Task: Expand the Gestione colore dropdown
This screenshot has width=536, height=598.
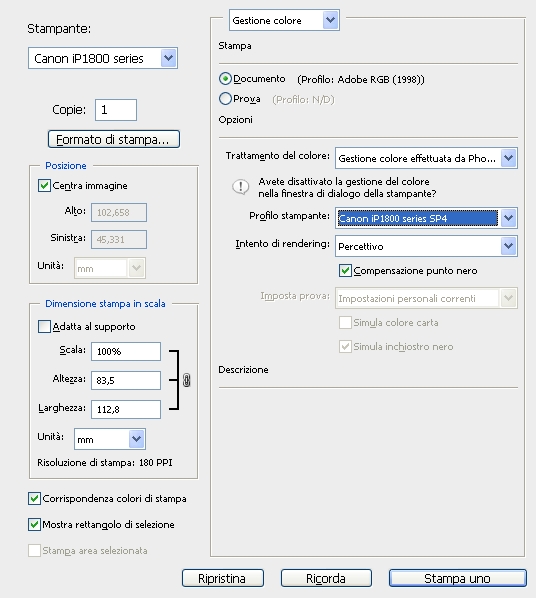Action: pyautogui.click(x=284, y=20)
